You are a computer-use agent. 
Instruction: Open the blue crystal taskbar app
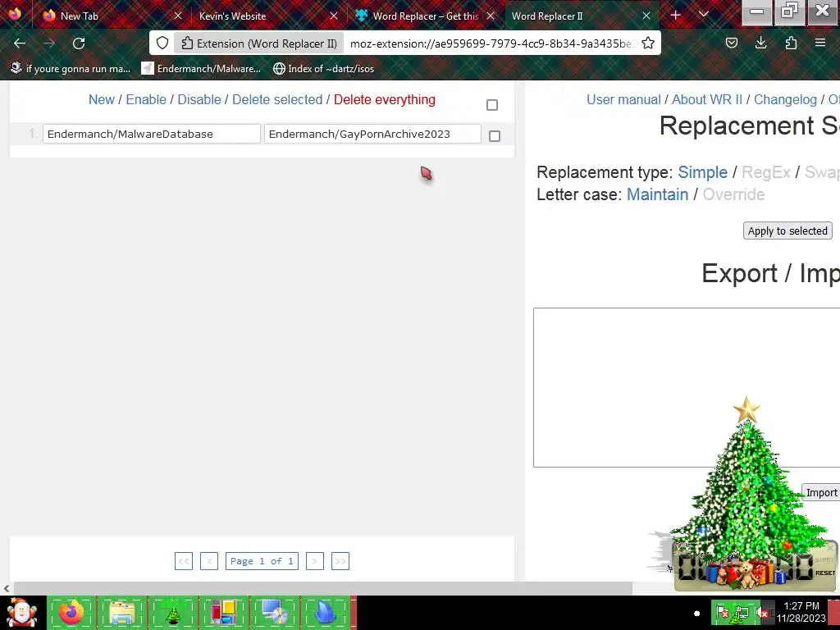tap(325, 613)
